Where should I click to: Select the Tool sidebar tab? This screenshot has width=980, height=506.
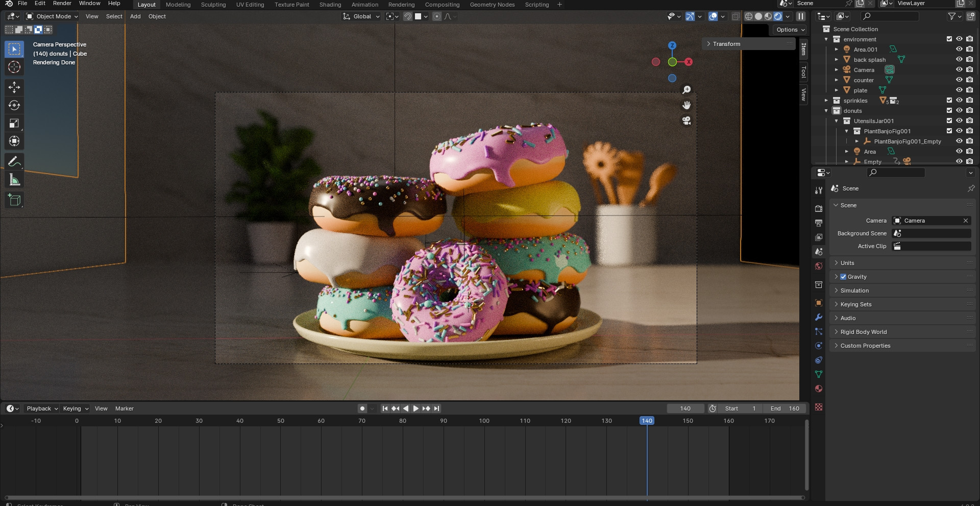pyautogui.click(x=803, y=72)
